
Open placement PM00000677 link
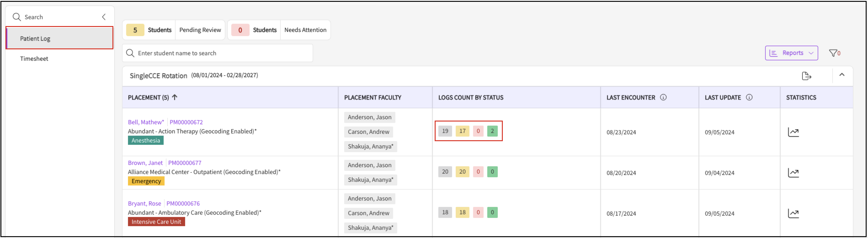185,163
